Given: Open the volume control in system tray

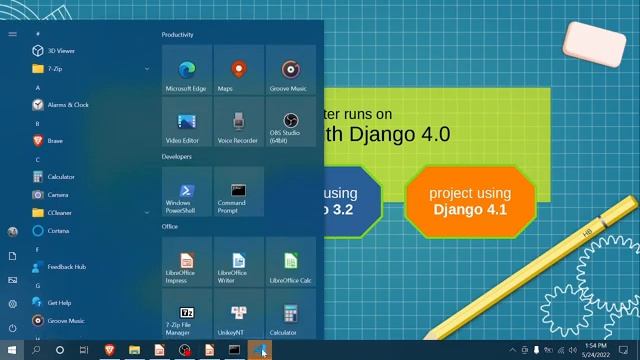Looking at the screenshot, I should [x=573, y=350].
